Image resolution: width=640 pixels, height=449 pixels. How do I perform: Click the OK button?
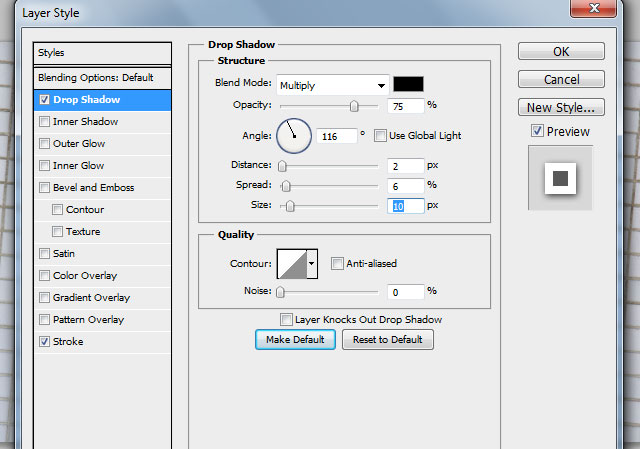pyautogui.click(x=561, y=51)
